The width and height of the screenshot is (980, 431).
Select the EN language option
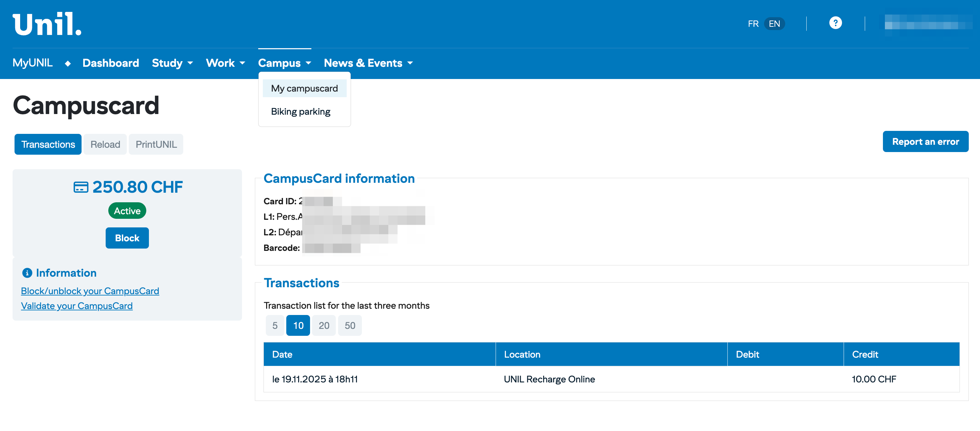coord(774,23)
